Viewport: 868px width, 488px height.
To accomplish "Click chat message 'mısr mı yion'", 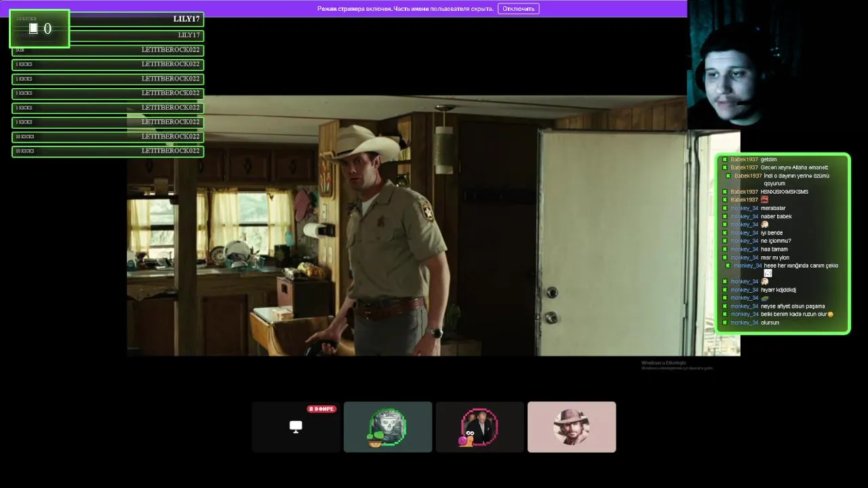I will click(775, 258).
